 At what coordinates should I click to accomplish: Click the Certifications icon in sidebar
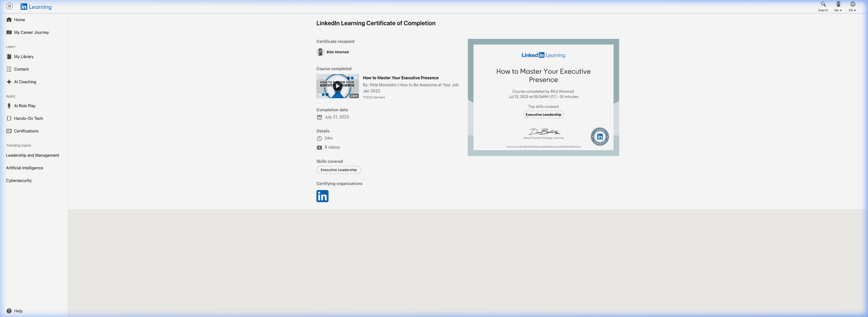pyautogui.click(x=9, y=131)
